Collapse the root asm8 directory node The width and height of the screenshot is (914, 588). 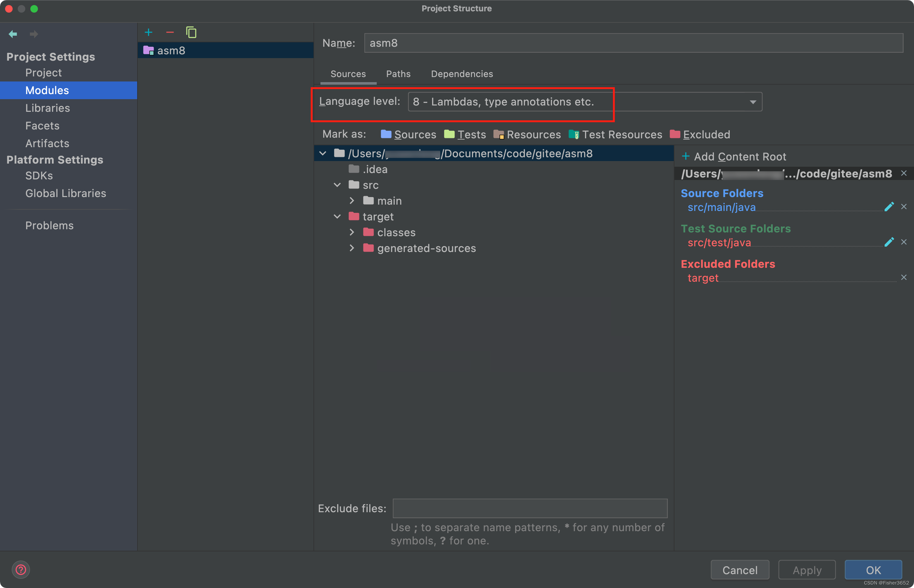pos(323,153)
